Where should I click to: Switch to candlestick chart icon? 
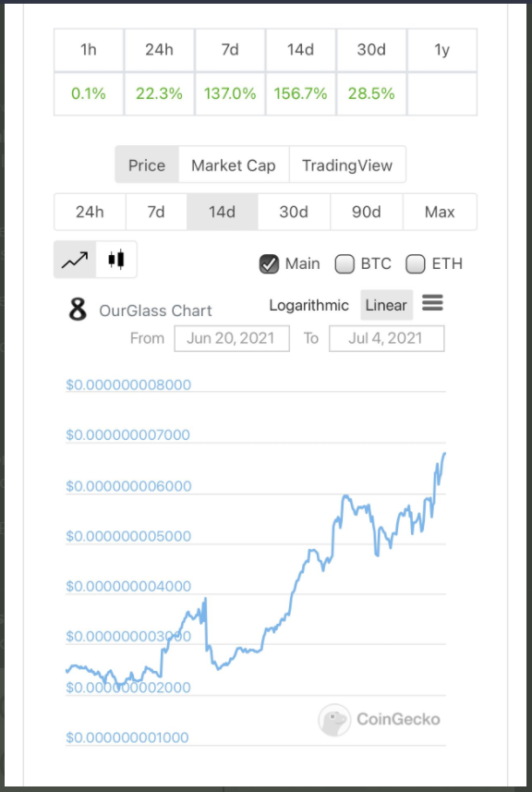[x=116, y=260]
